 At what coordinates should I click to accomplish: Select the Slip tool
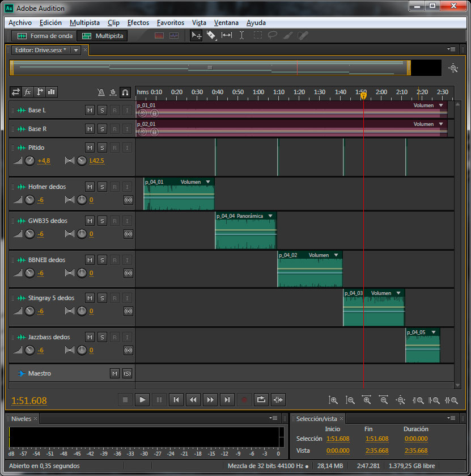(227, 36)
